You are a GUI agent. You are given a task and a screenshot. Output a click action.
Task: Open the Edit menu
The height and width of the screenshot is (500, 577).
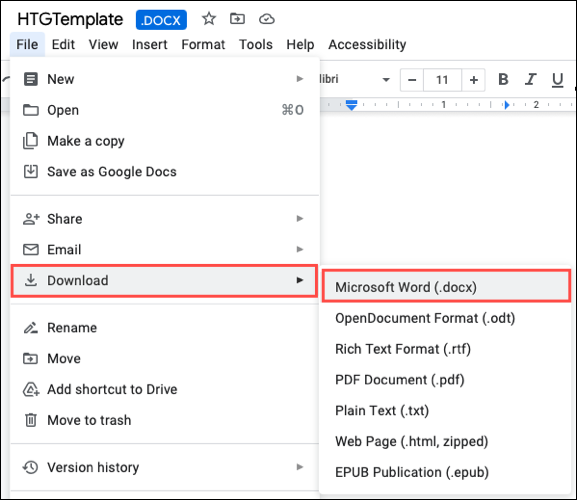point(63,45)
